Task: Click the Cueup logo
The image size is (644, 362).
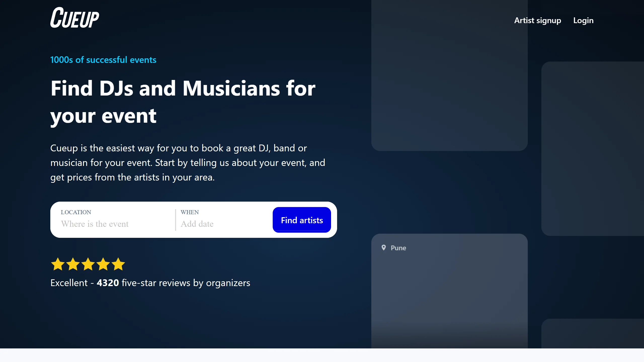Action: pos(74,18)
